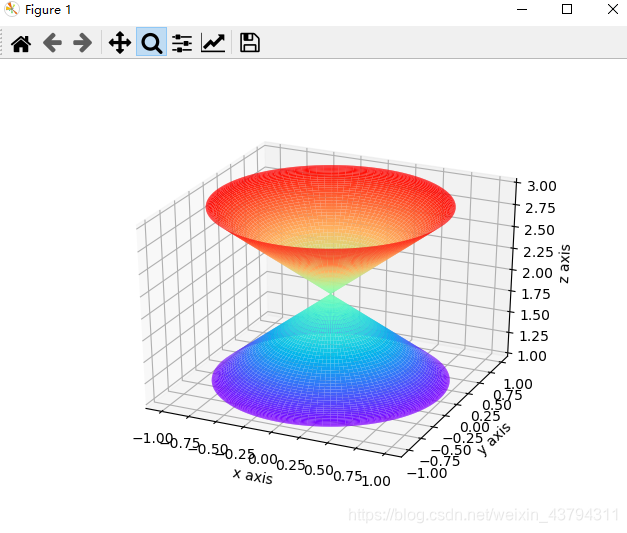Select the Pan axes tool
Screen dimensions: 627x533
coord(120,43)
